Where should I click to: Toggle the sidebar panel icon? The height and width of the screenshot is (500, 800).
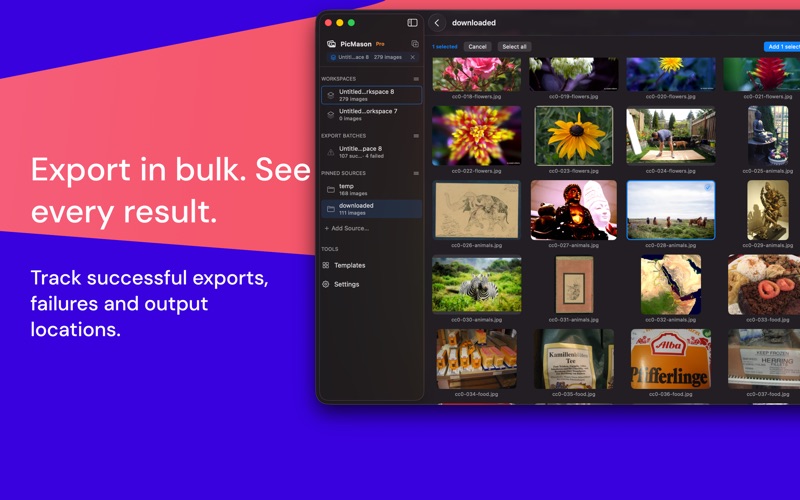click(x=412, y=22)
